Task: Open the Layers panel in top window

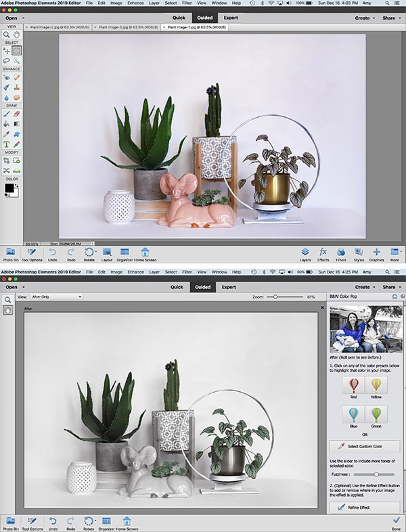Action: (305, 254)
